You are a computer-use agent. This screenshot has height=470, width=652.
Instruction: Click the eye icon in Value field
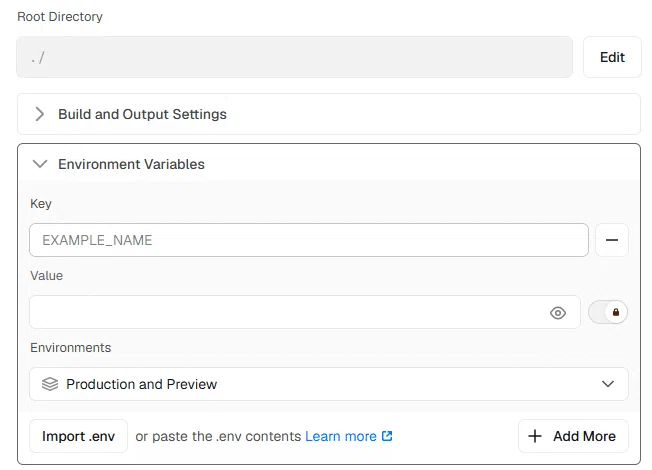558,313
